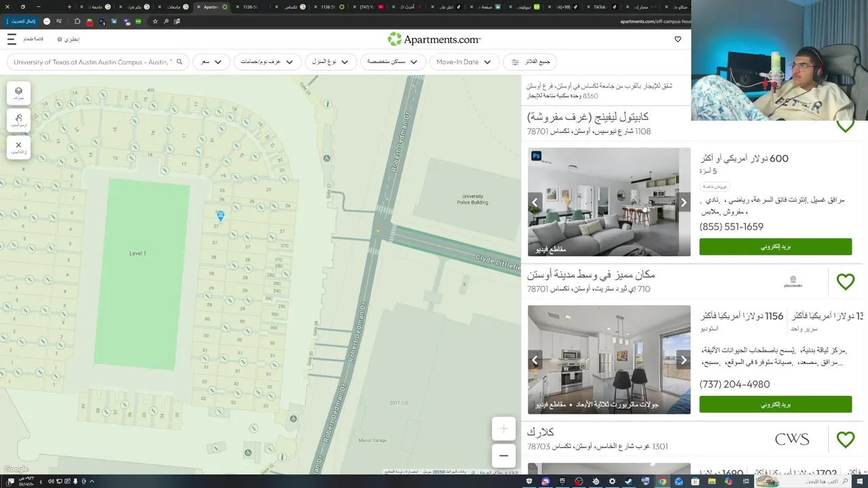Click the search magnifier icon
Screen dimensions: 868x488
coord(180,62)
